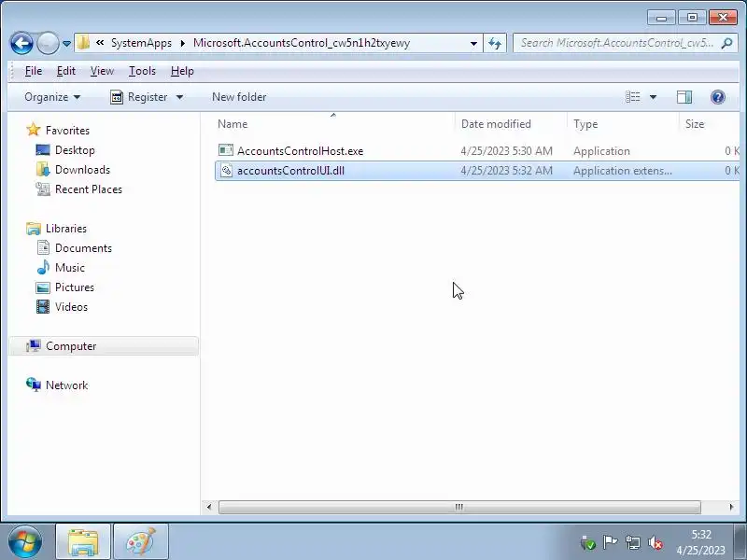
Task: Expand hidden path chevrons in address bar
Action: tap(100, 43)
